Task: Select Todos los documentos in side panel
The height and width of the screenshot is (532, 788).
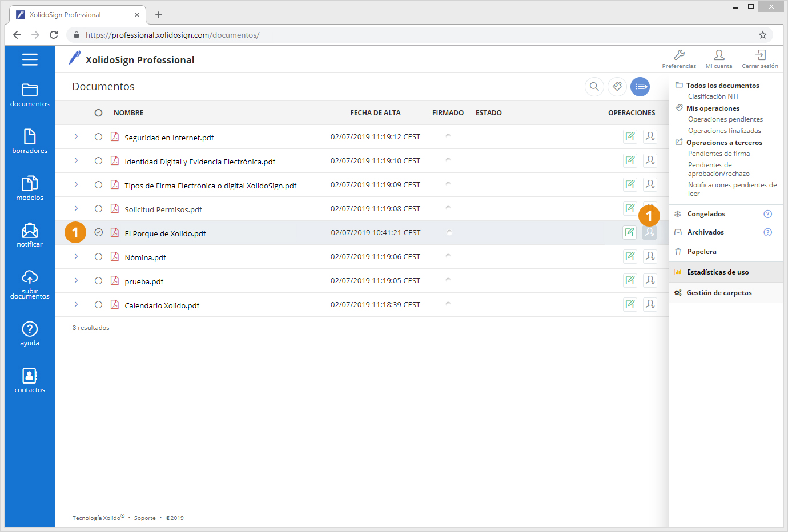Action: click(722, 86)
